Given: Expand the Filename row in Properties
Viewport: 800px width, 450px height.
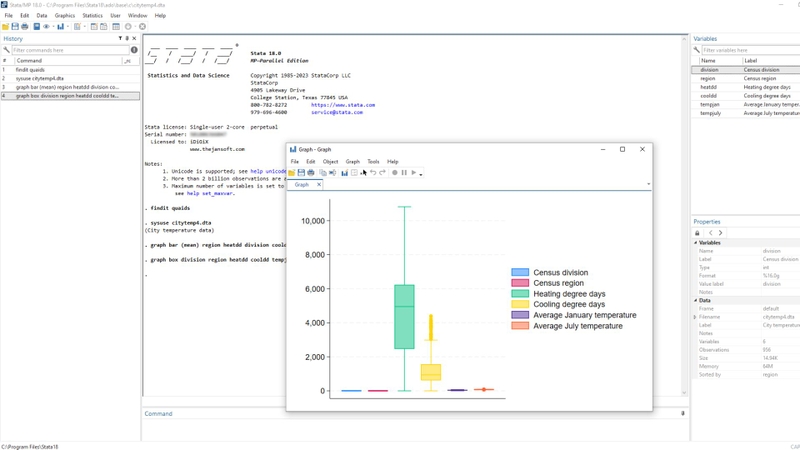Looking at the screenshot, I should coord(695,317).
